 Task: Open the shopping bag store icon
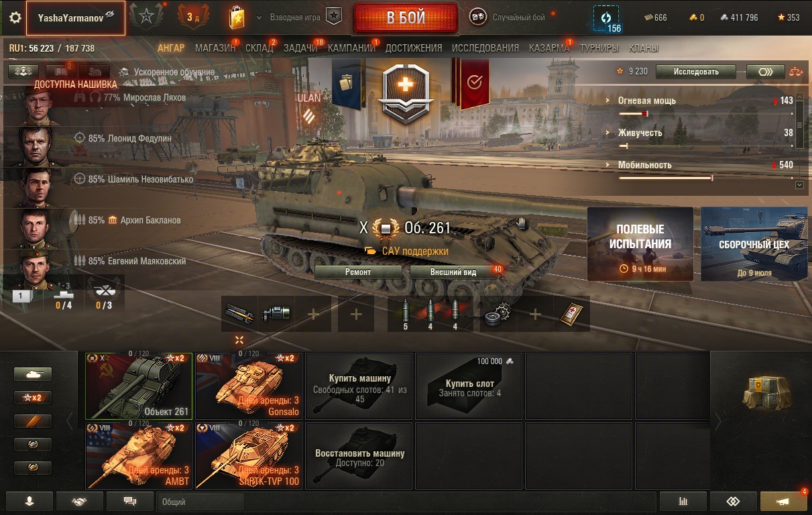click(237, 17)
